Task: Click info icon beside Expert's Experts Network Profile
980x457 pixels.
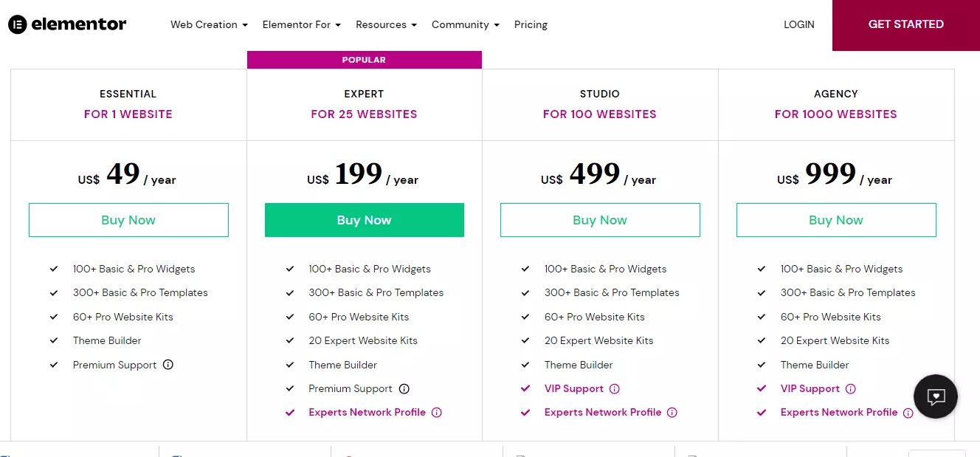Action: [x=436, y=413]
